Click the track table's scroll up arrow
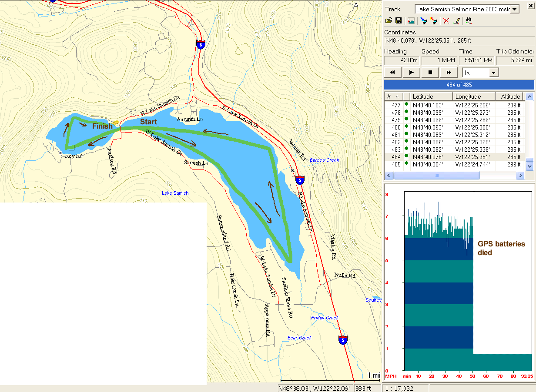This screenshot has height=392, width=536. 529,97
